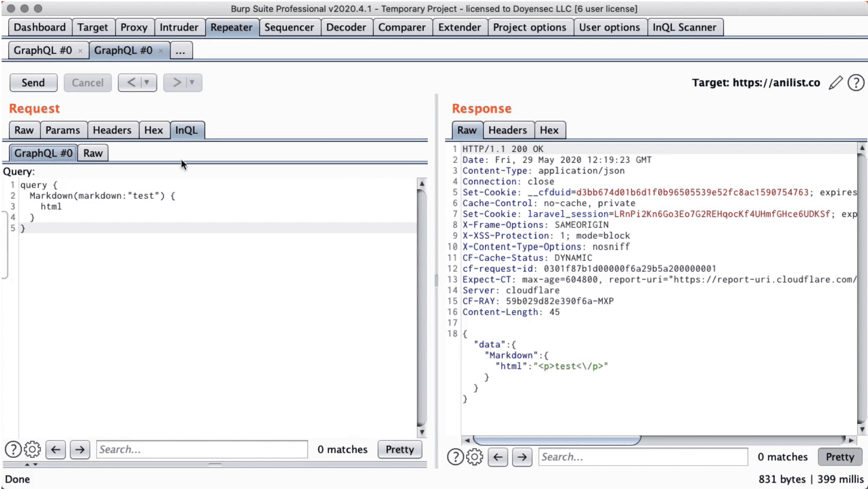Go forward in request history
Viewport: 868px width, 492px height.
click(x=177, y=83)
